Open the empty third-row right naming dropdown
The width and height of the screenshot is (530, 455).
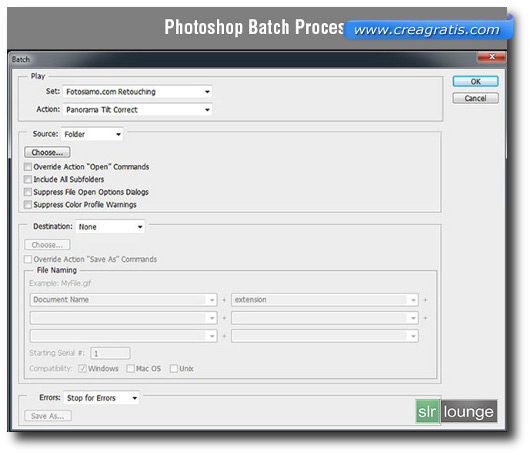coord(325,336)
